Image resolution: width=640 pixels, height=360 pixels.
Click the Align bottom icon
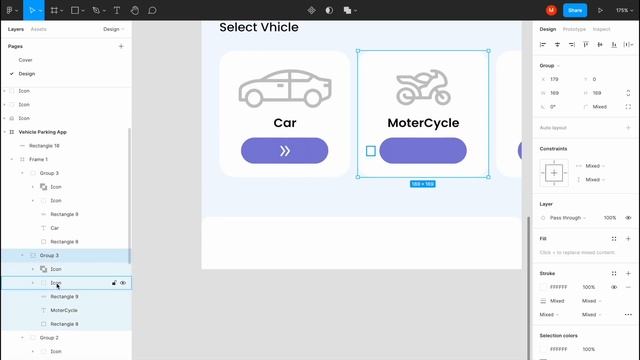(x=614, y=44)
